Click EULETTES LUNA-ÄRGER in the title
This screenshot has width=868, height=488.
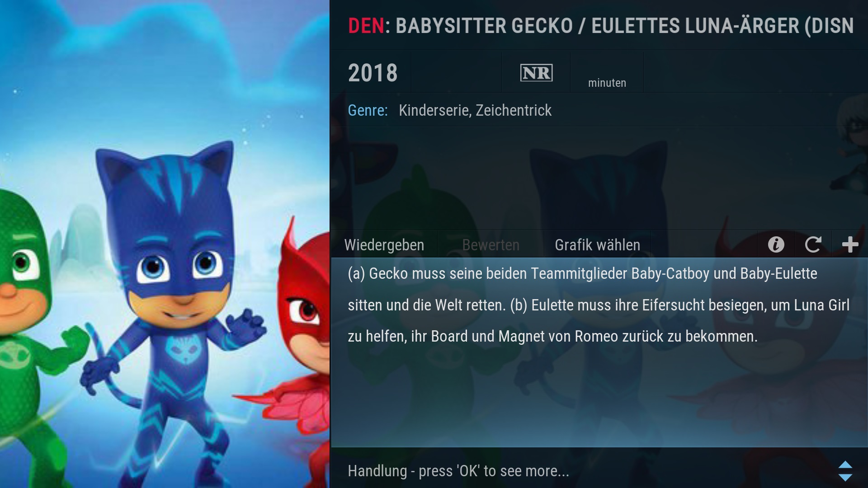pyautogui.click(x=695, y=26)
